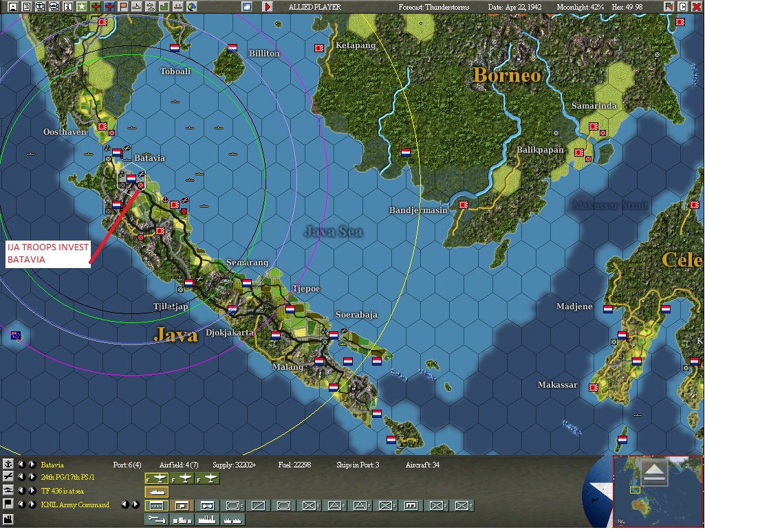Open KNIL Army Command unit link
The image size is (782, 532).
(x=75, y=505)
